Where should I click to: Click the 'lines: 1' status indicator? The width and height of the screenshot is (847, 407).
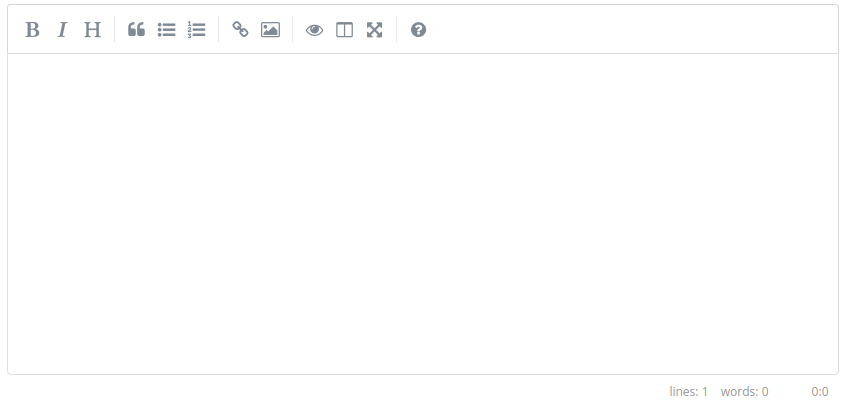tap(688, 392)
